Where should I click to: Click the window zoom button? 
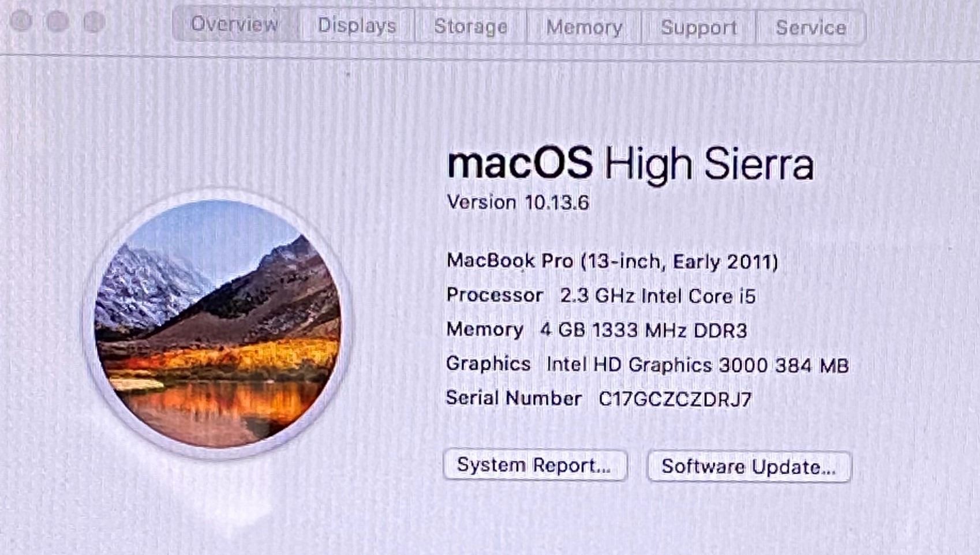coord(93,22)
